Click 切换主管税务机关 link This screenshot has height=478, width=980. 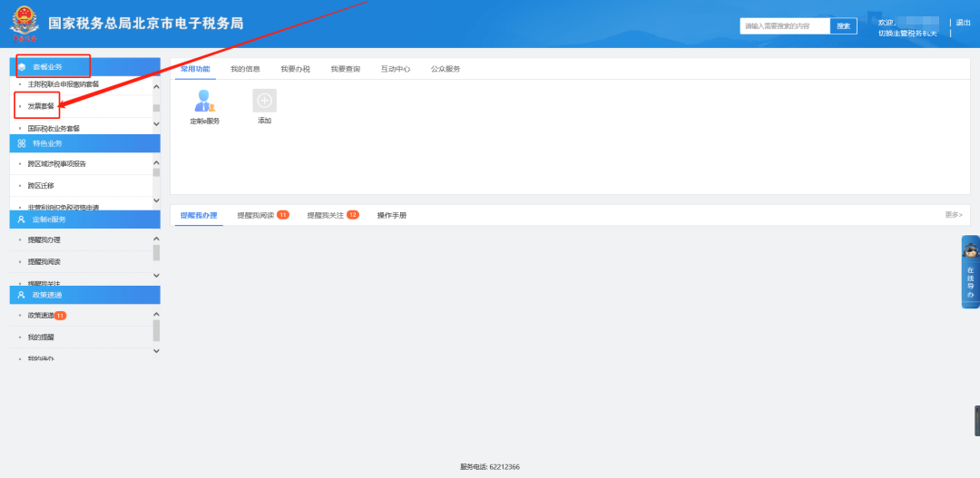(x=907, y=34)
